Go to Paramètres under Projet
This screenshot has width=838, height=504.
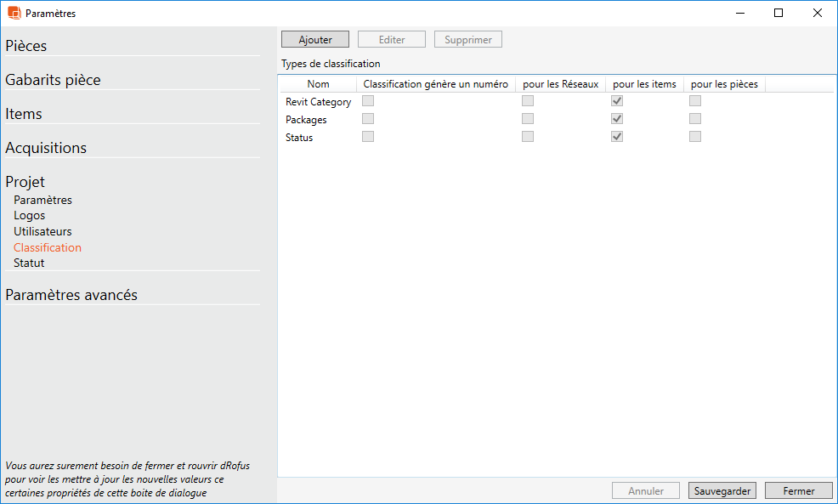42,201
